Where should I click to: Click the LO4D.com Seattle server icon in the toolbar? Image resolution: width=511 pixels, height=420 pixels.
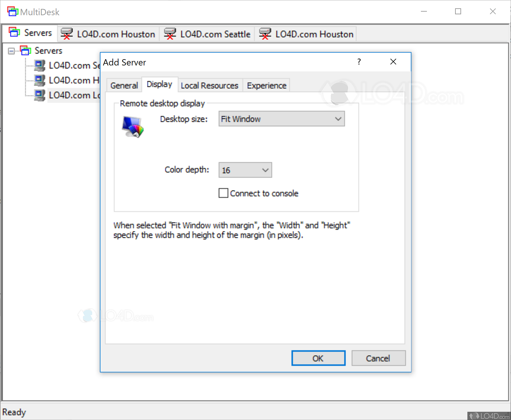point(170,34)
